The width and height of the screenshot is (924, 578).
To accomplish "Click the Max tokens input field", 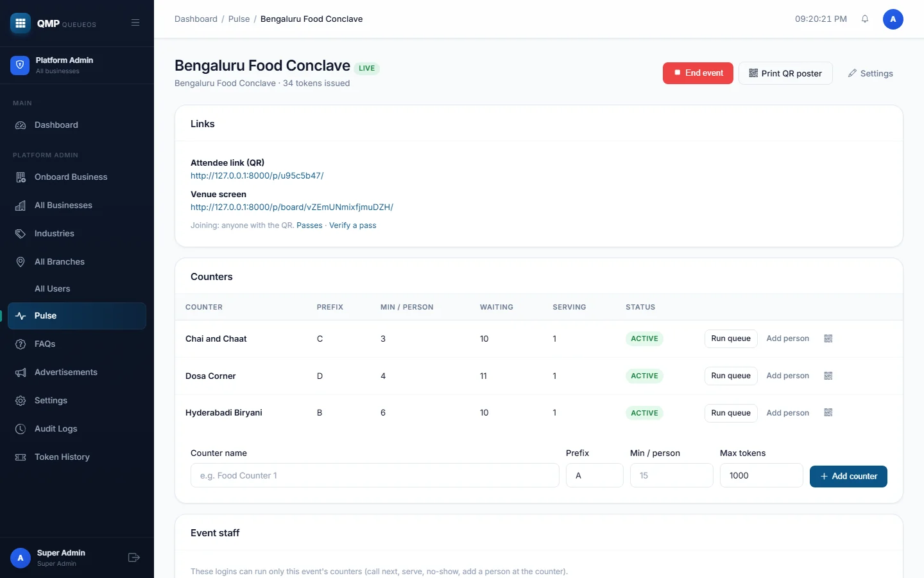I will (762, 475).
